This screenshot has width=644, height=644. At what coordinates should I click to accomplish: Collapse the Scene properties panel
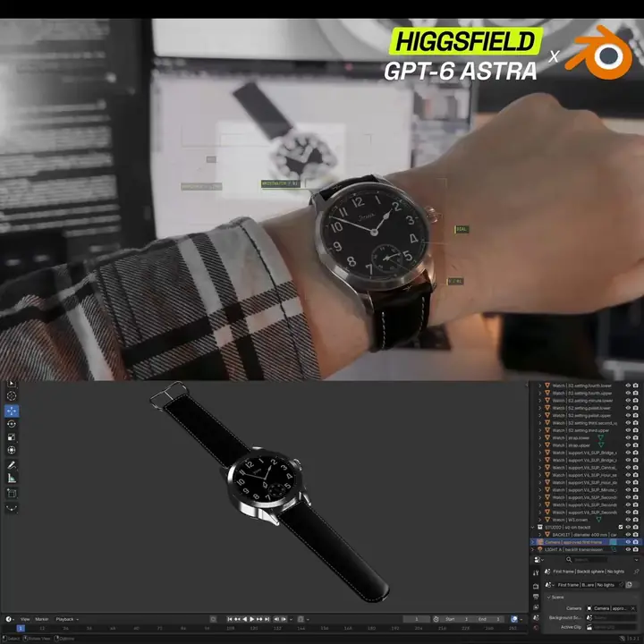(555, 597)
